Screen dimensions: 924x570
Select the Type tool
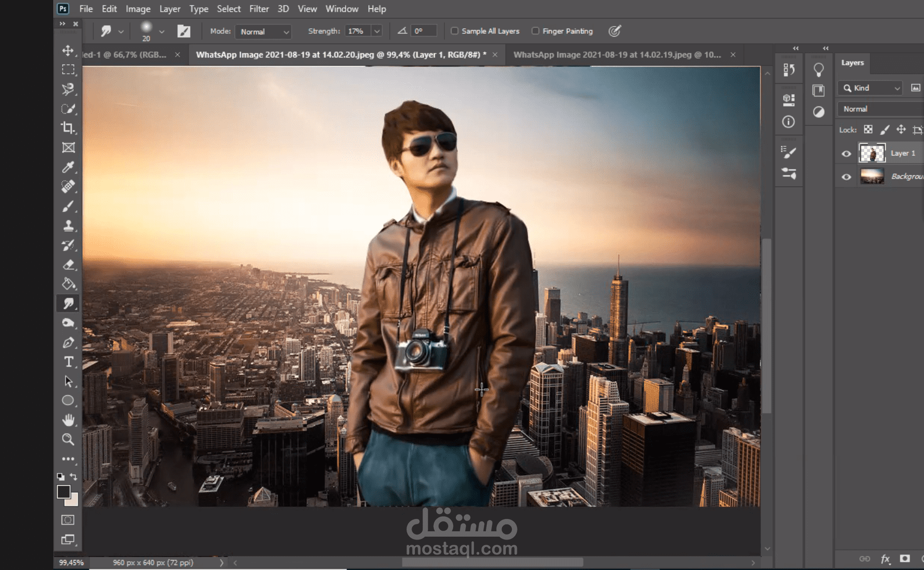tap(68, 362)
